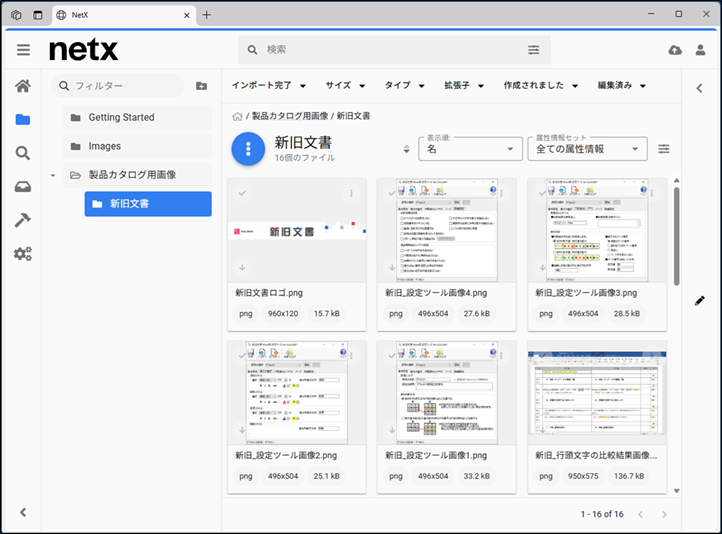The height and width of the screenshot is (534, 722).
Task: Open the user account icon
Action: [701, 50]
